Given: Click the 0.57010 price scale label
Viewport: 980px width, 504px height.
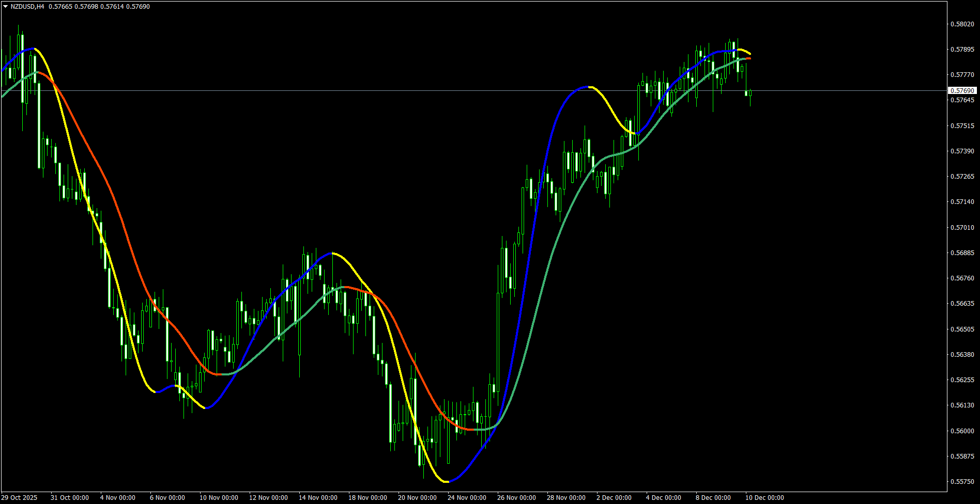Looking at the screenshot, I should coord(962,228).
